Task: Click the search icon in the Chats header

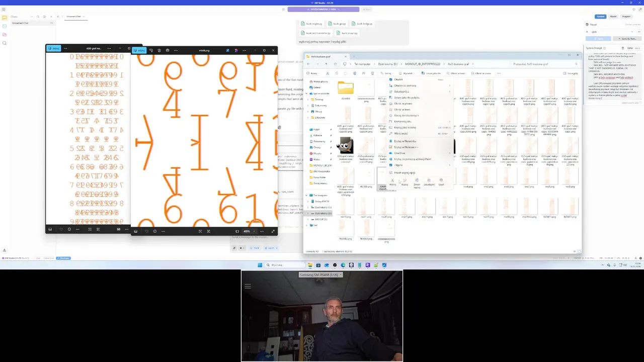Action: point(38,17)
